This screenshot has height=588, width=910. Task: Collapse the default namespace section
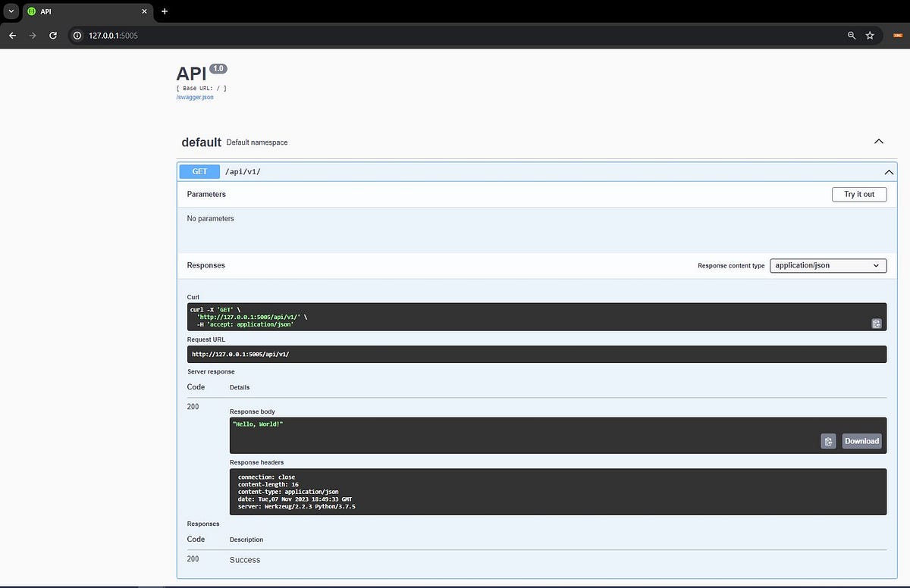[878, 141]
